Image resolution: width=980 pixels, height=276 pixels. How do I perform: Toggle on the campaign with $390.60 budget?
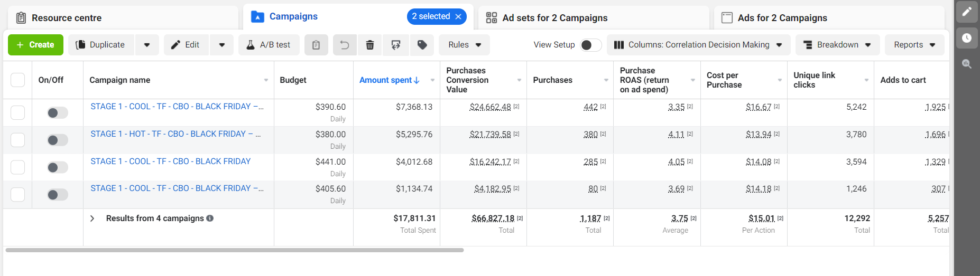click(x=58, y=112)
